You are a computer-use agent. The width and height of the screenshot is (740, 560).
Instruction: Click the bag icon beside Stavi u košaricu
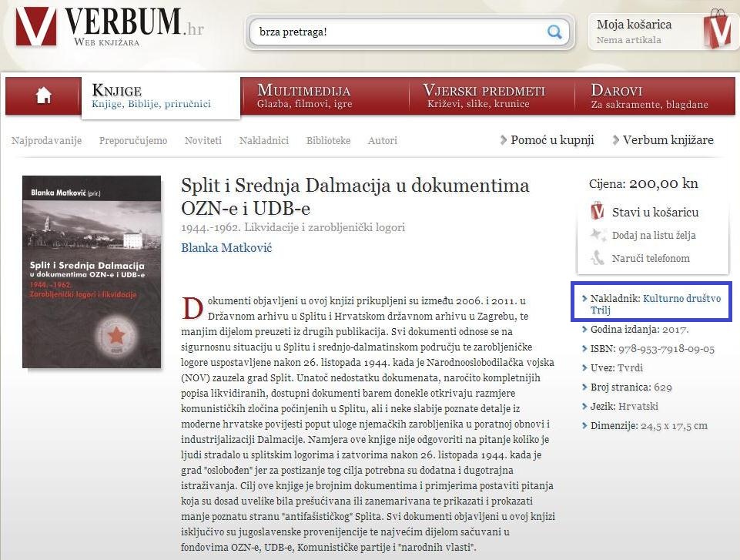pos(598,212)
